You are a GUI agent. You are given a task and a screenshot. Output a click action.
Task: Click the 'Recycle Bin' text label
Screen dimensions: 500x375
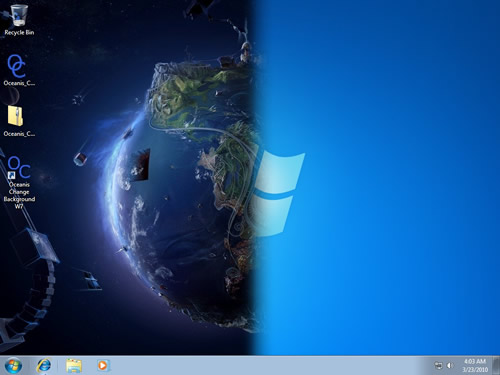(19, 32)
